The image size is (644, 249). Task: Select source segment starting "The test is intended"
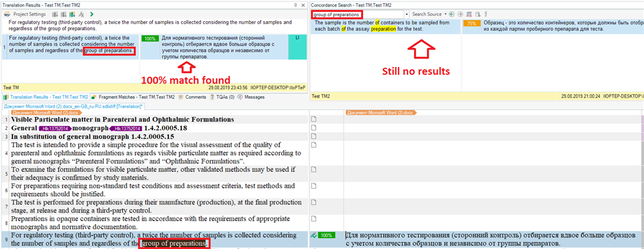click(156, 153)
